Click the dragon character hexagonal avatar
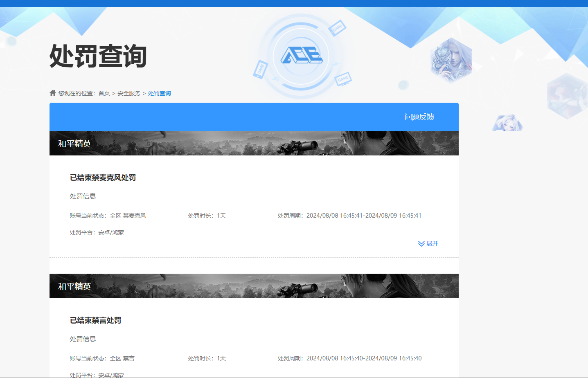Viewport: 588px width, 378px height. pos(451,60)
